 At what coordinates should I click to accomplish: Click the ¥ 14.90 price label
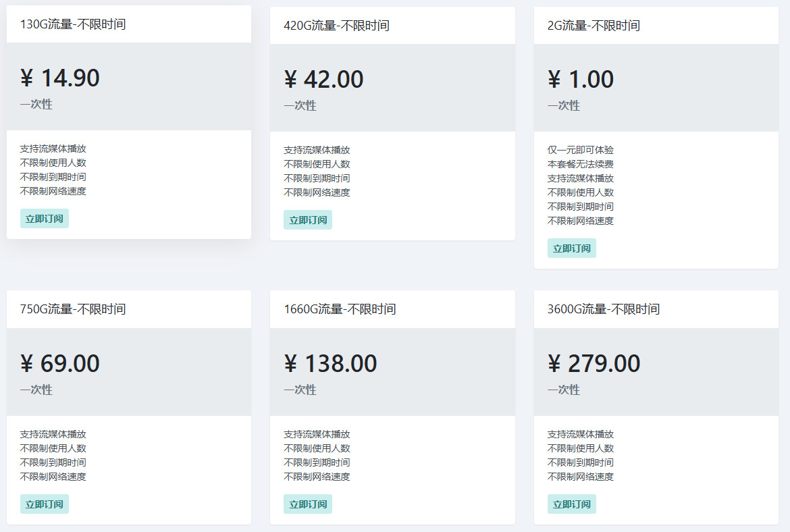[x=60, y=78]
